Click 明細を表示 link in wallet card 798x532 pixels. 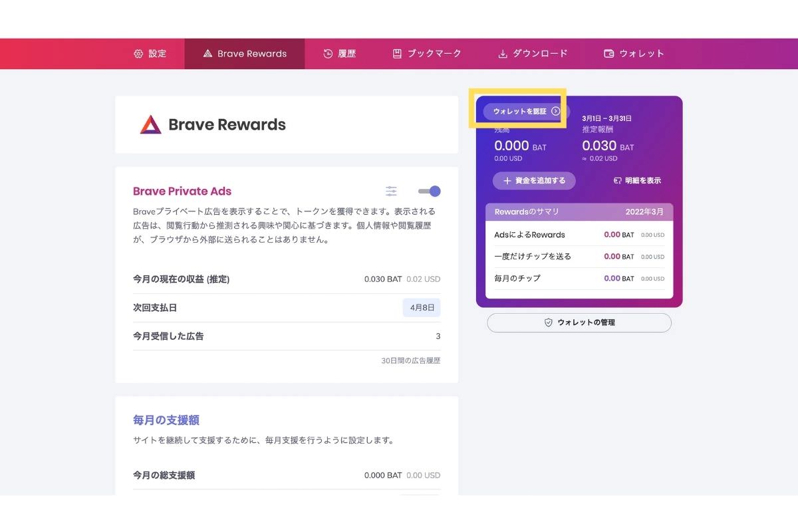pyautogui.click(x=637, y=180)
